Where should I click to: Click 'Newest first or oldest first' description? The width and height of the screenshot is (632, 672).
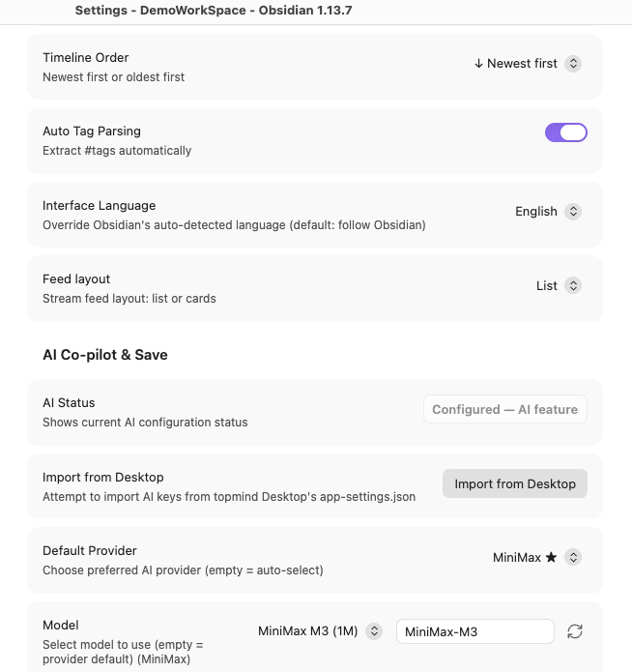point(113,77)
